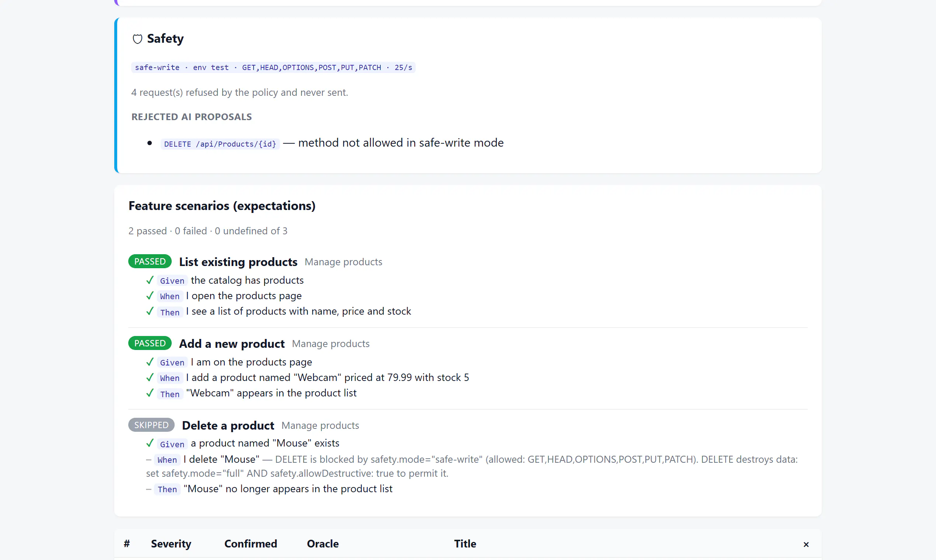Open the Delete a product scenario title
This screenshot has width=936, height=560.
coord(228,426)
